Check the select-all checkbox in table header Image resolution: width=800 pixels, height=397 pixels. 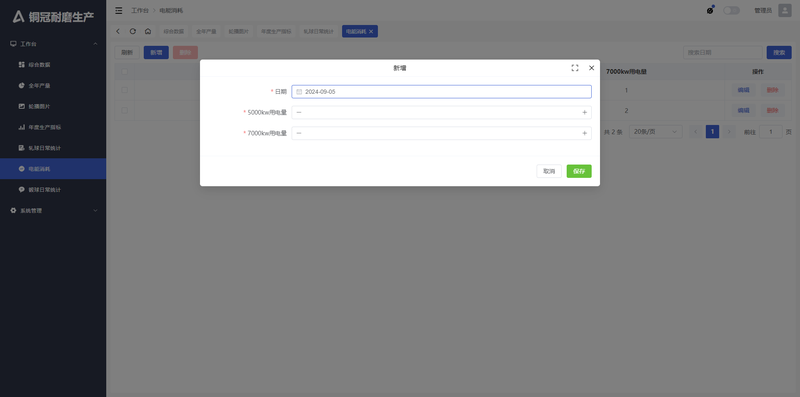[x=124, y=72]
